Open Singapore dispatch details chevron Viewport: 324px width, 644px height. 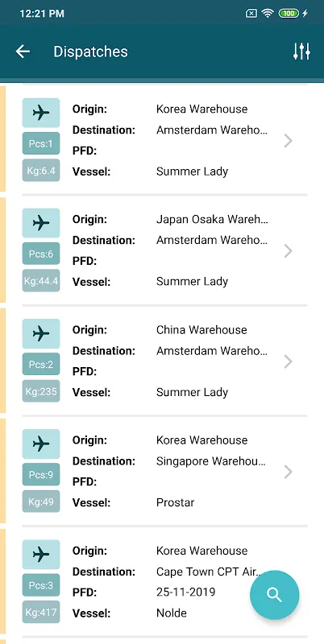pyautogui.click(x=289, y=472)
